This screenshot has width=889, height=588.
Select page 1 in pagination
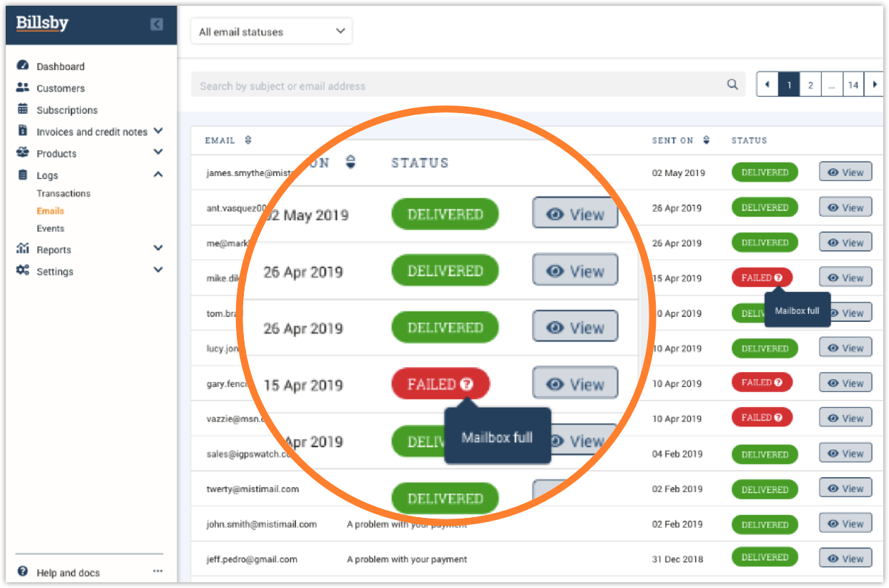pos(789,84)
